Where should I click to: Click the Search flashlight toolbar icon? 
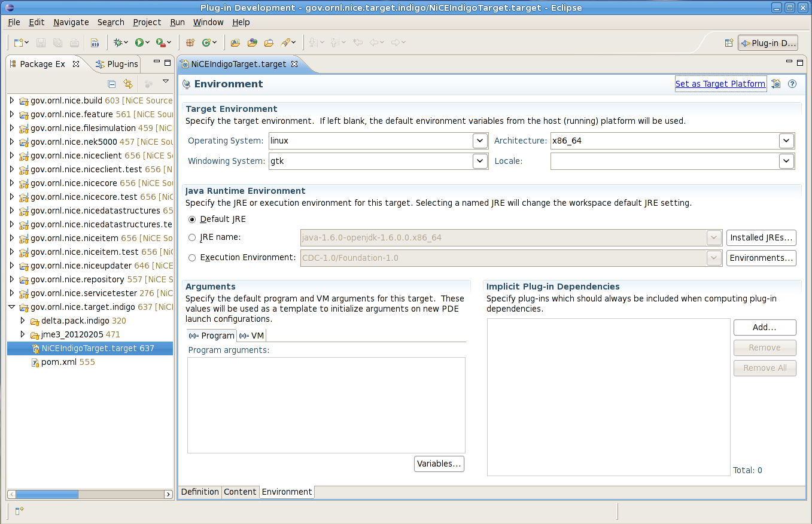coord(285,42)
